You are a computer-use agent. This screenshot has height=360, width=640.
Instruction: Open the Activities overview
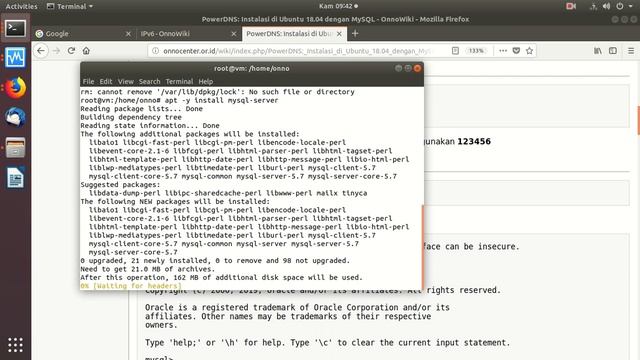tap(21, 6)
